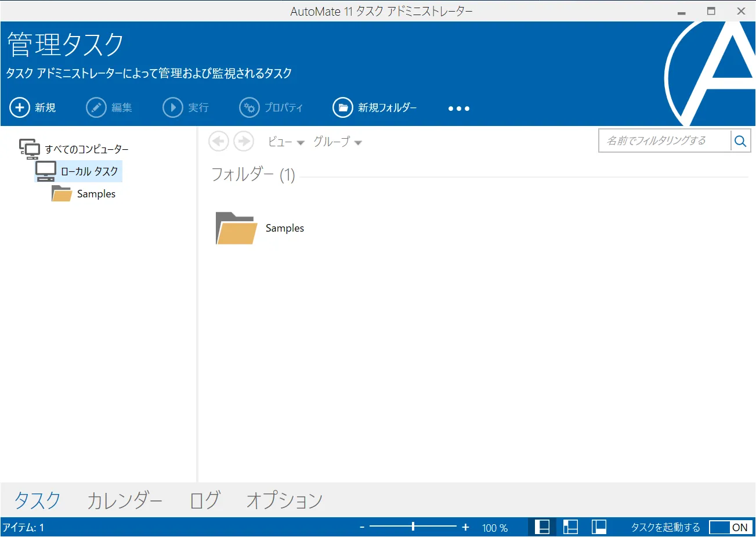Screen dimensions: 756x537
Task: Click the New (新規) plus icon
Action: (20, 107)
